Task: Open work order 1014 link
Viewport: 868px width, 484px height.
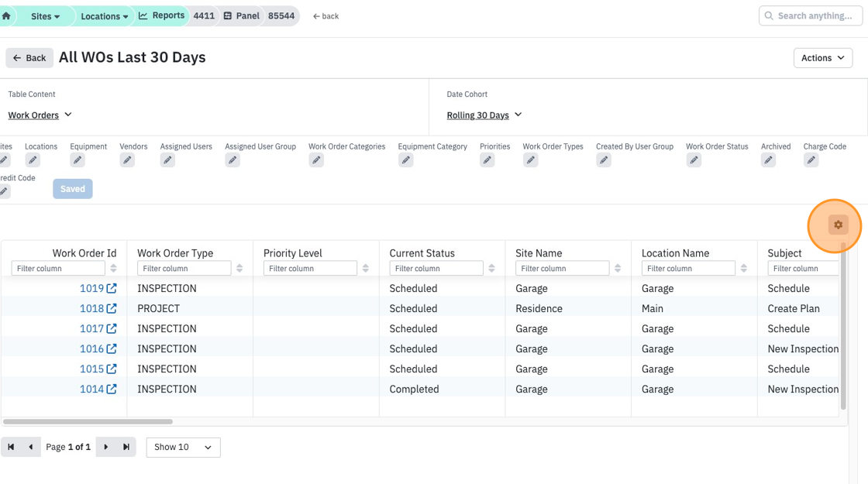Action: (92, 390)
